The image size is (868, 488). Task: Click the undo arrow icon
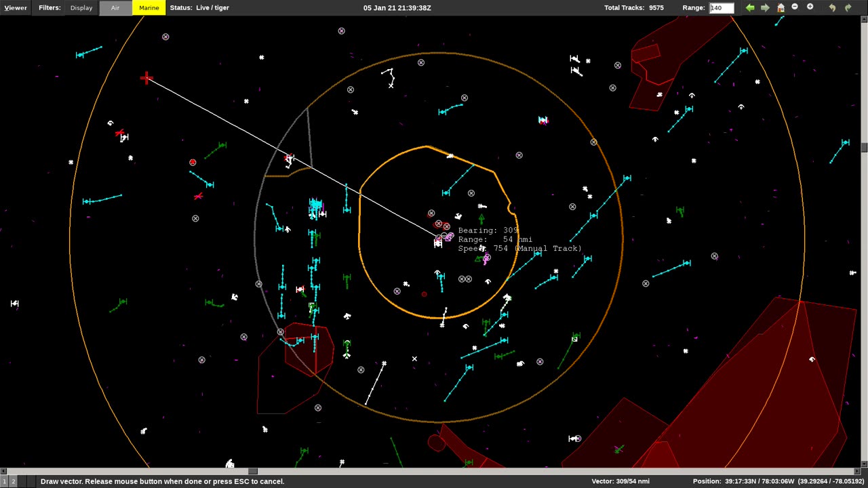832,7
